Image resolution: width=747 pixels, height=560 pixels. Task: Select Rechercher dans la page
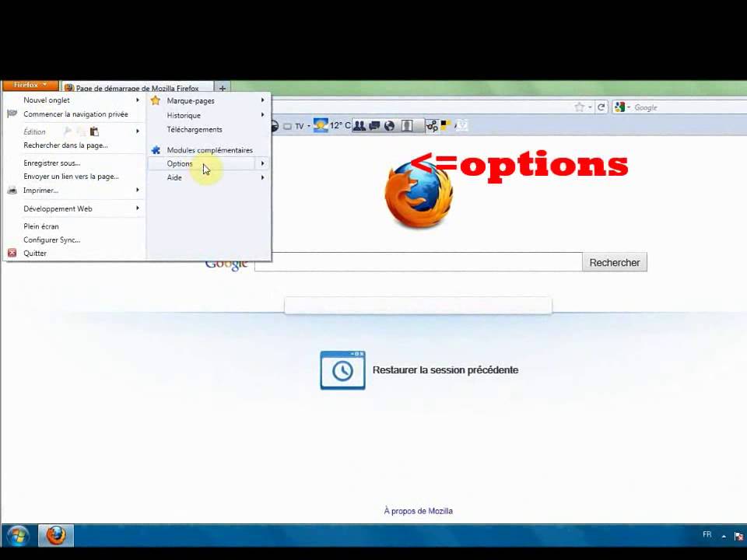point(65,145)
